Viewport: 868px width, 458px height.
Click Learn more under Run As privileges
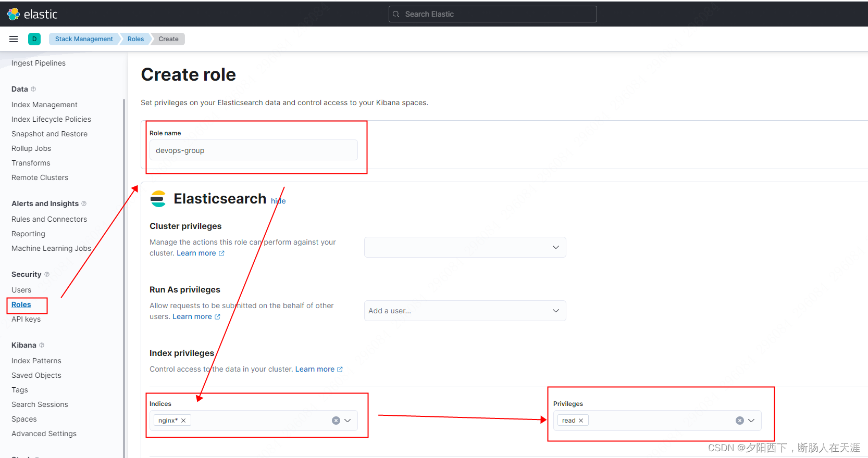192,316
